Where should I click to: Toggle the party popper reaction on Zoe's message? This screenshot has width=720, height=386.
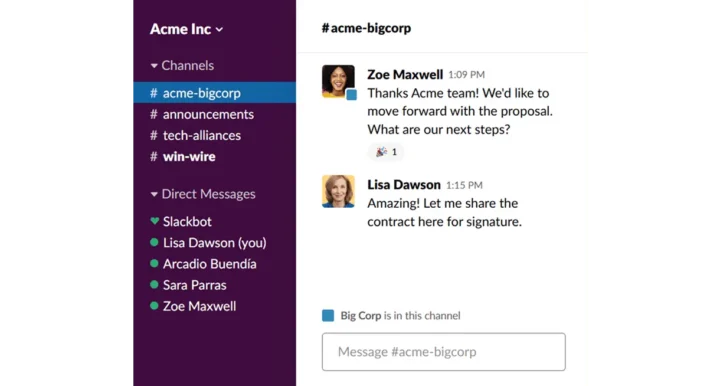(386, 152)
